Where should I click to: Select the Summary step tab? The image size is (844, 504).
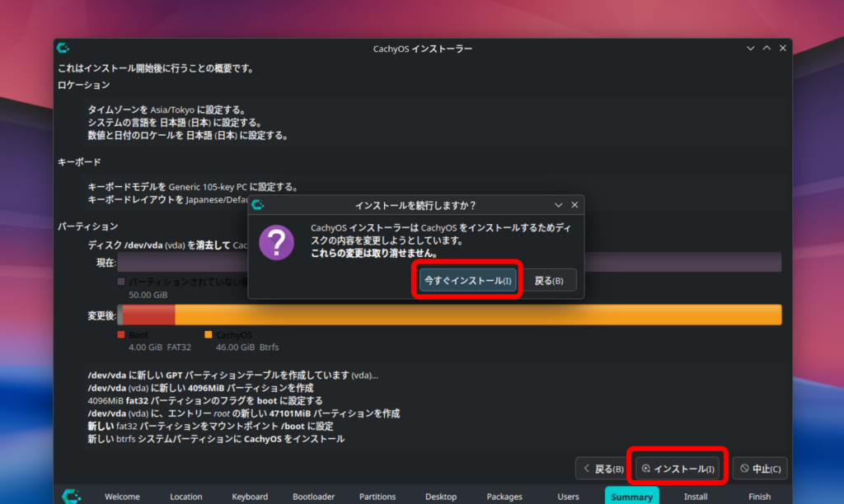[x=631, y=496]
